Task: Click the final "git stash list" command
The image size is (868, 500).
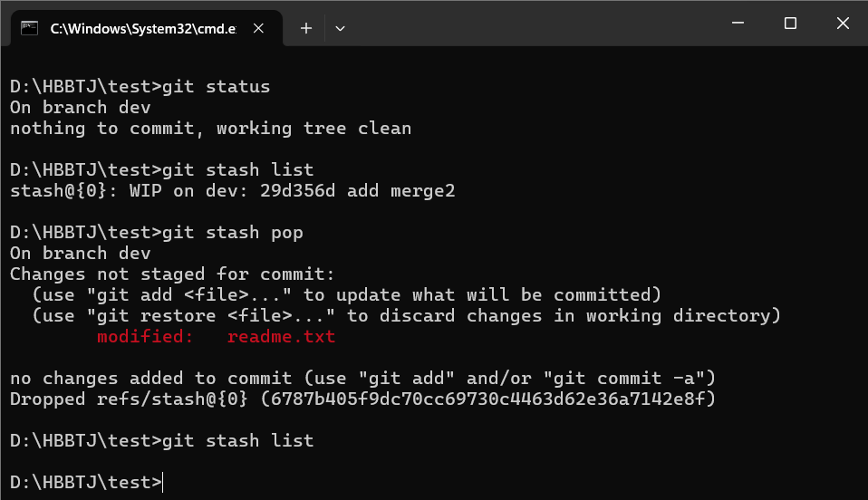Action: (237, 441)
